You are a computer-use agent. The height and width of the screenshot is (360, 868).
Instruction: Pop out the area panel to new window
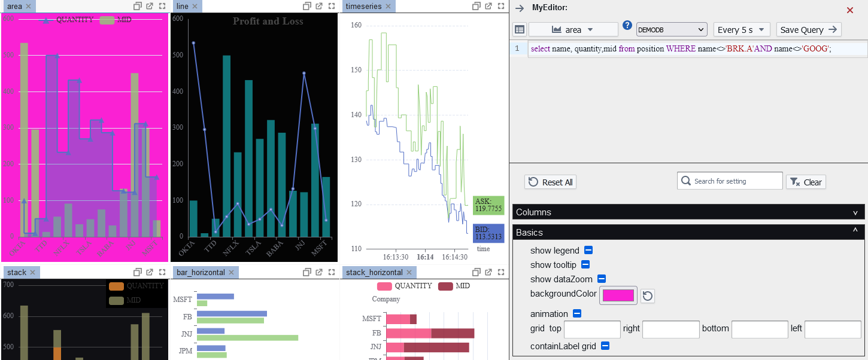click(150, 7)
